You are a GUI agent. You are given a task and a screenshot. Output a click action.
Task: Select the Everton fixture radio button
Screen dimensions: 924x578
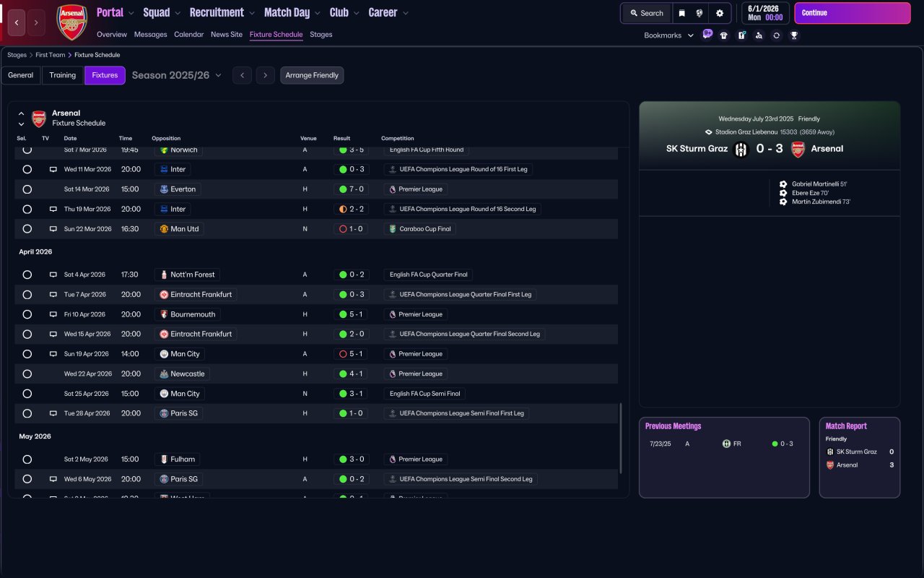click(27, 189)
